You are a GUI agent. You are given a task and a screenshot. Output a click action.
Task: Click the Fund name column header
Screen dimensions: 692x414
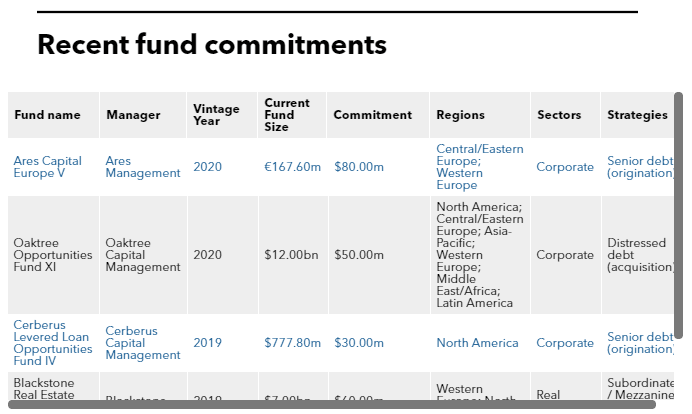tap(53, 115)
